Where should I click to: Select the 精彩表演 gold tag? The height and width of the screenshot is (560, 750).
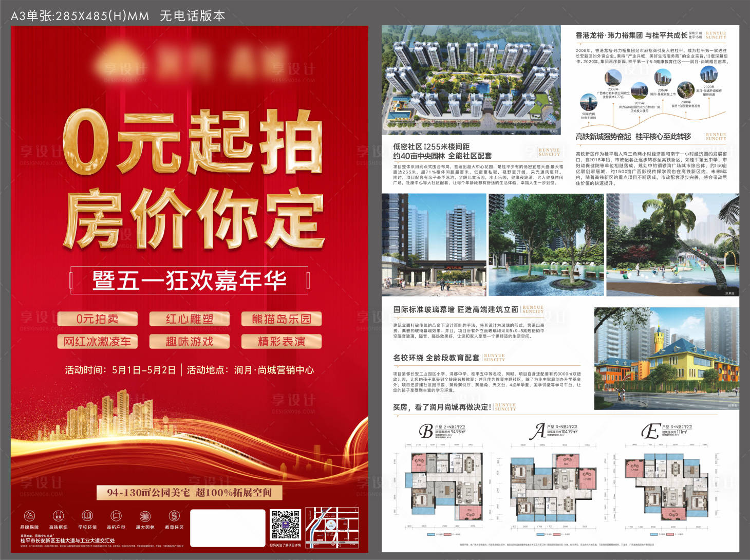[x=282, y=342]
